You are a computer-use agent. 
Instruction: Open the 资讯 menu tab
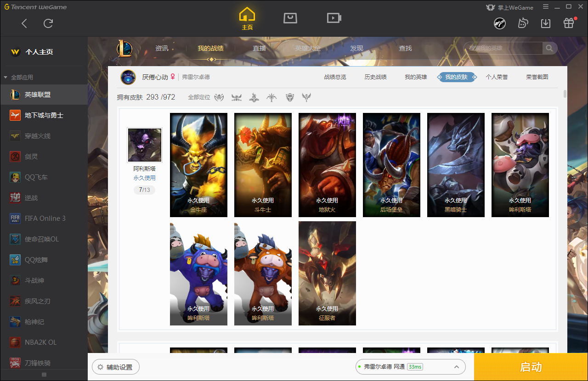[162, 48]
